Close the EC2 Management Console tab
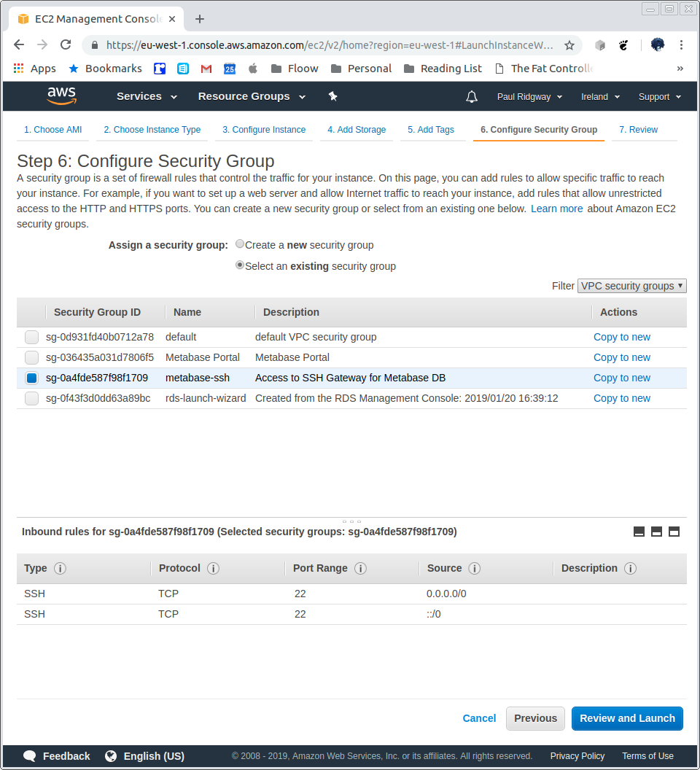The width and height of the screenshot is (700, 770). 172,19
